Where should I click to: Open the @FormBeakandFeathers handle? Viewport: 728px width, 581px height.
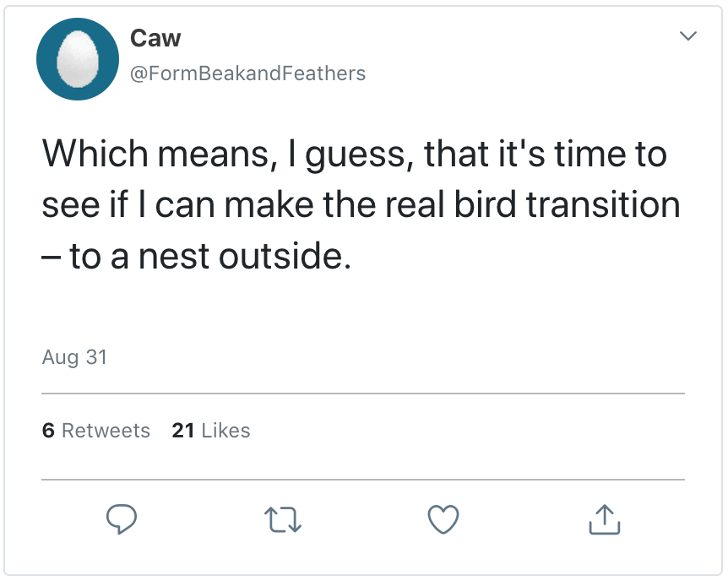point(247,74)
